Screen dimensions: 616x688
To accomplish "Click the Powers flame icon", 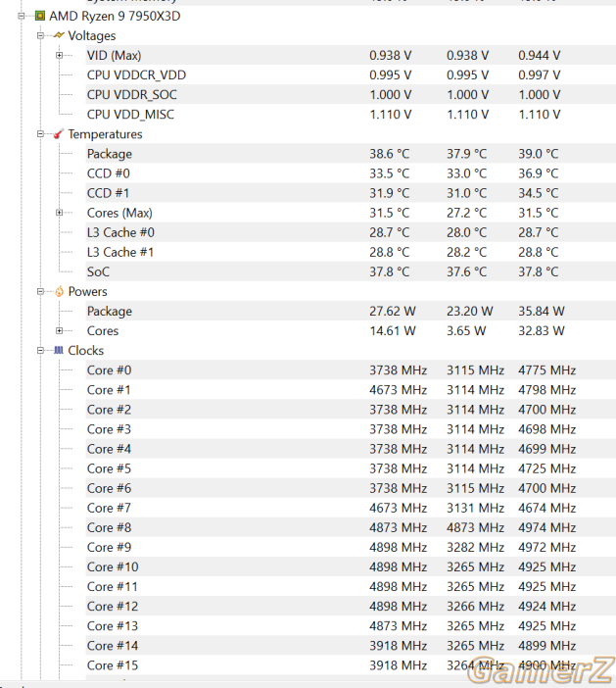I will 59,291.
